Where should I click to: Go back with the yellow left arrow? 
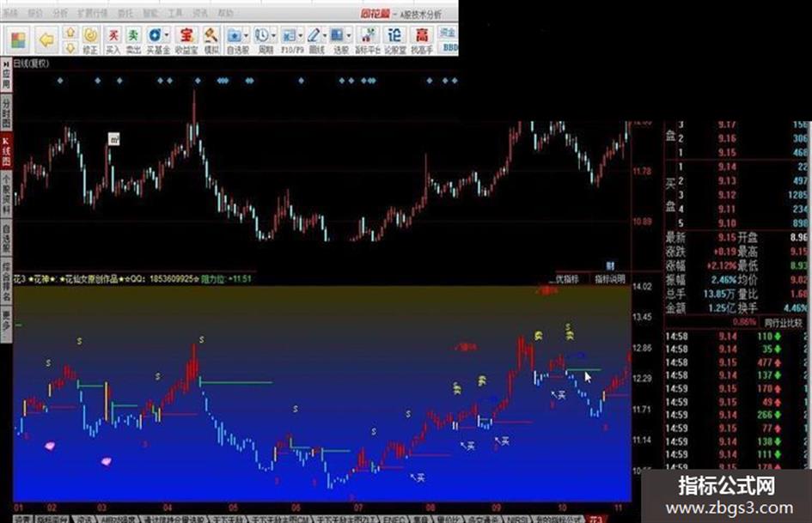pyautogui.click(x=46, y=40)
